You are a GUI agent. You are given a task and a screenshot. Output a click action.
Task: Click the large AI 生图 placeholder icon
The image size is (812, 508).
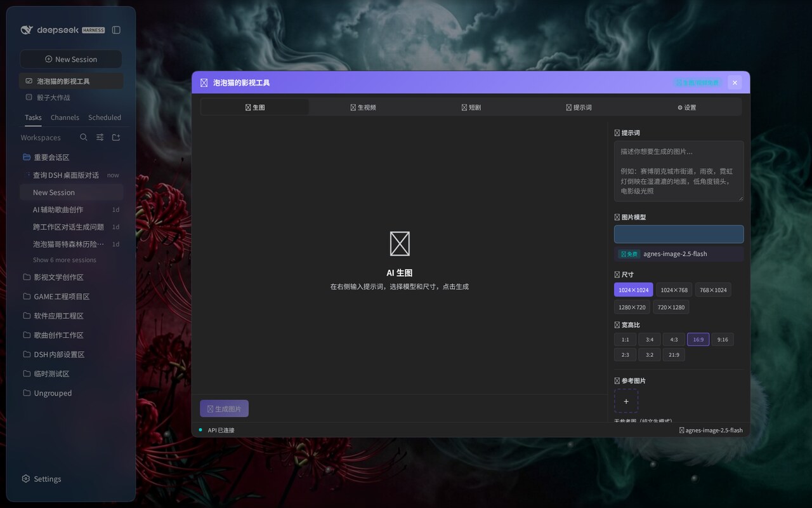(x=400, y=244)
